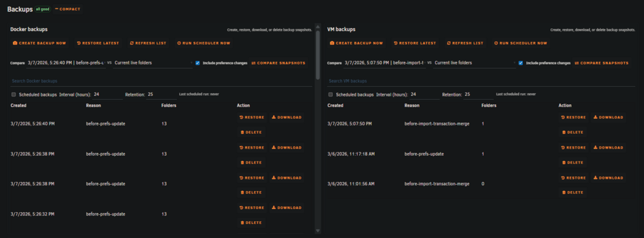The image size is (644, 238).
Task: Download the VM backup from 11:01:56 AM
Action: click(x=609, y=178)
